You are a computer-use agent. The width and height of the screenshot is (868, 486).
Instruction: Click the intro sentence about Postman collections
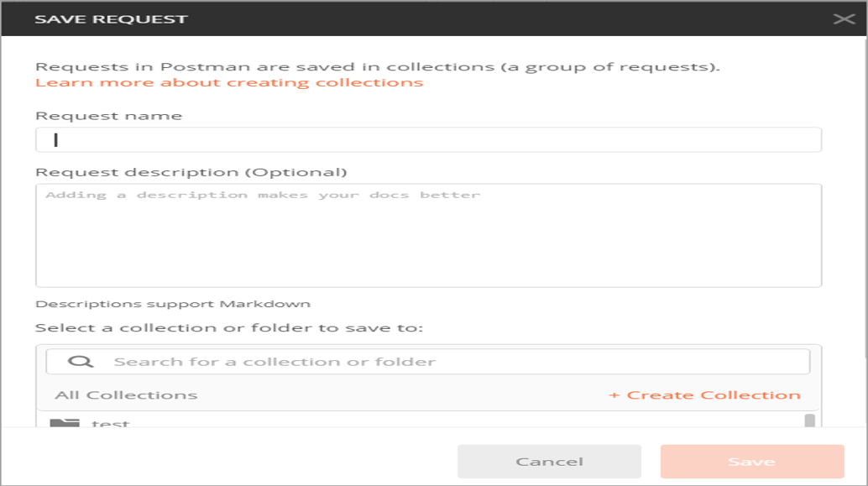(378, 66)
